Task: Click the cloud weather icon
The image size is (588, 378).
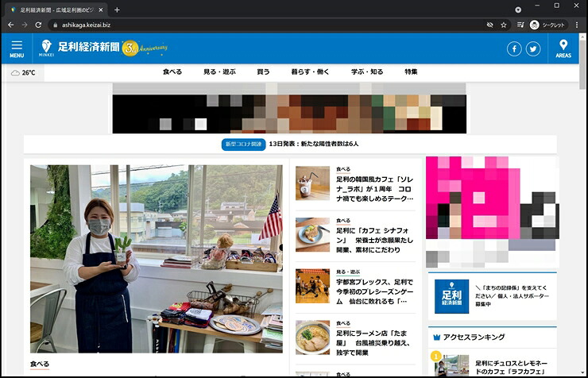Action: pyautogui.click(x=15, y=73)
